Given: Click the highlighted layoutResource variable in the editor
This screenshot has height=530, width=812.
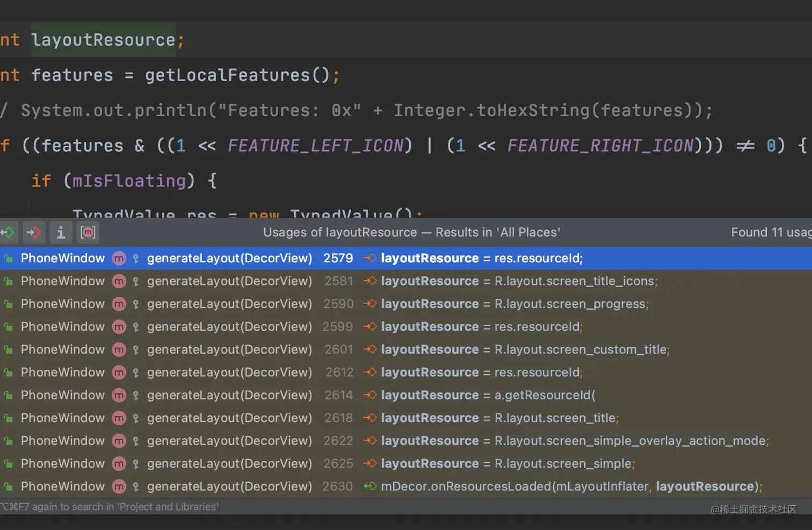Looking at the screenshot, I should click(103, 40).
